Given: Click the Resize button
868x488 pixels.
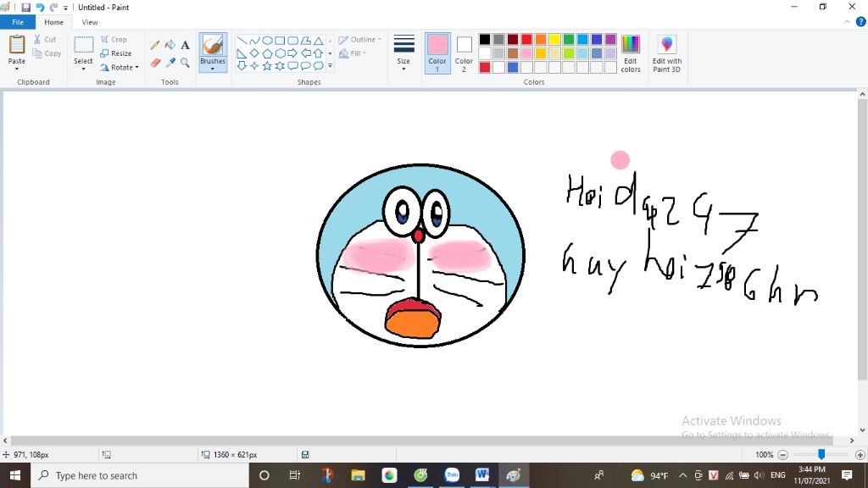Looking at the screenshot, I should [x=115, y=53].
